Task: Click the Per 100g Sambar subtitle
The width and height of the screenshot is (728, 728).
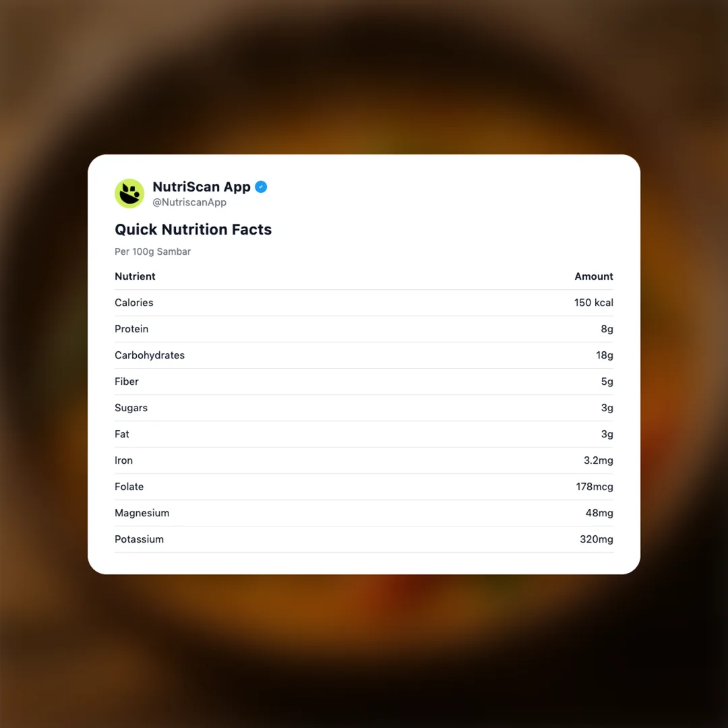Action: tap(152, 251)
